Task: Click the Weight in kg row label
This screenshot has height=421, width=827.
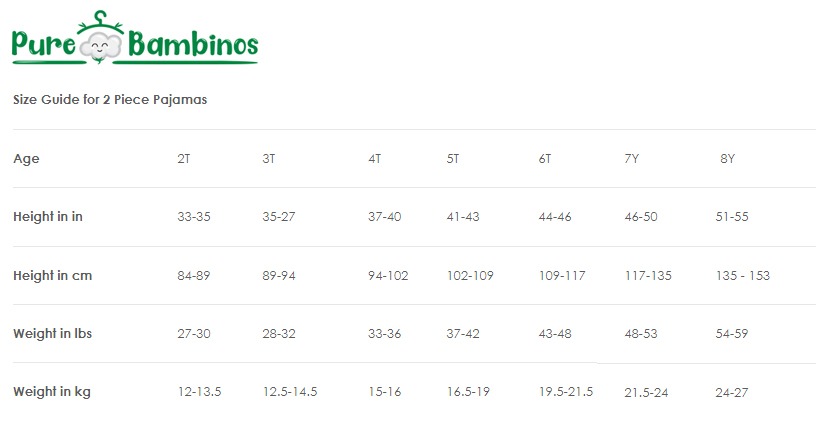Action: [52, 392]
